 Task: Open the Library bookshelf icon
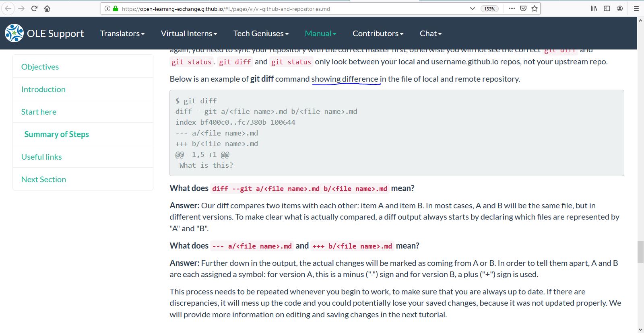point(594,8)
